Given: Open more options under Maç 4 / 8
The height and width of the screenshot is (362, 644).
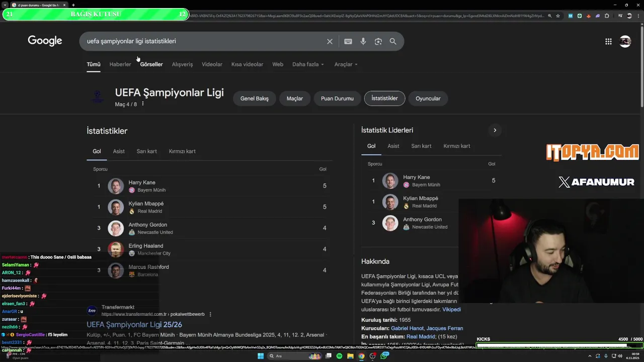Looking at the screenshot, I should click(143, 104).
